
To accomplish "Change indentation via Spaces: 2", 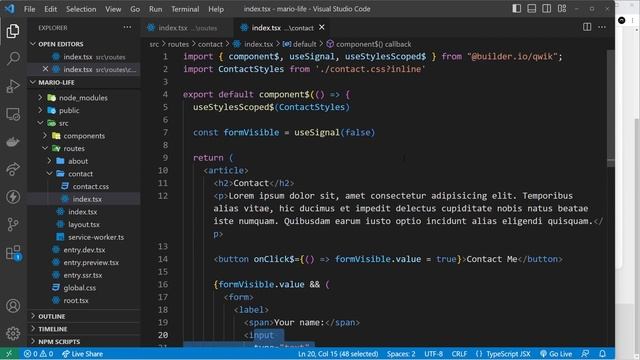I will click(401, 354).
